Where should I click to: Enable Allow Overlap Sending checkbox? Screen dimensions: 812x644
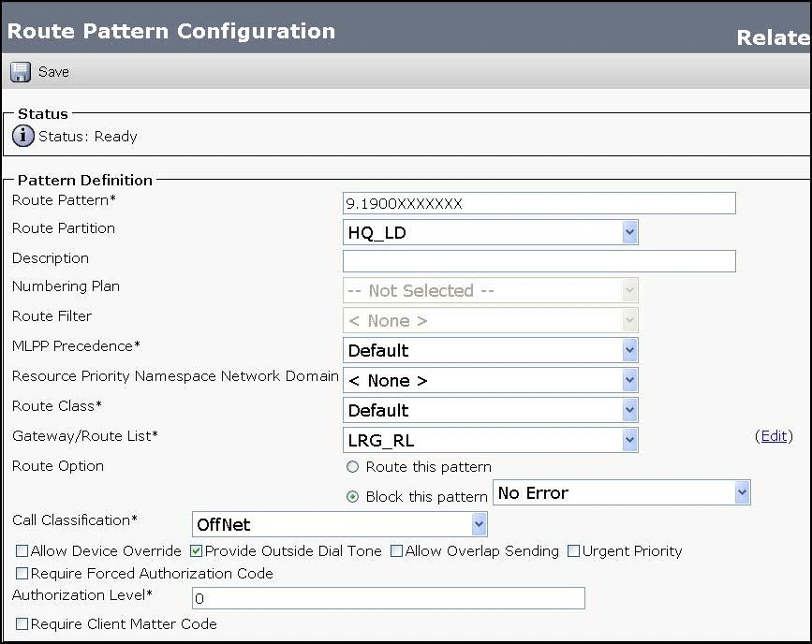[396, 551]
